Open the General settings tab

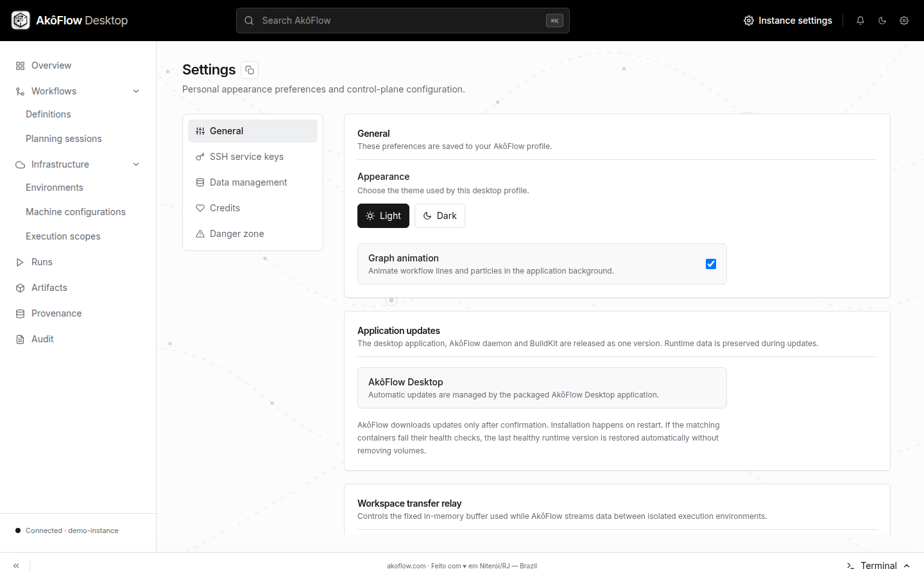253,131
